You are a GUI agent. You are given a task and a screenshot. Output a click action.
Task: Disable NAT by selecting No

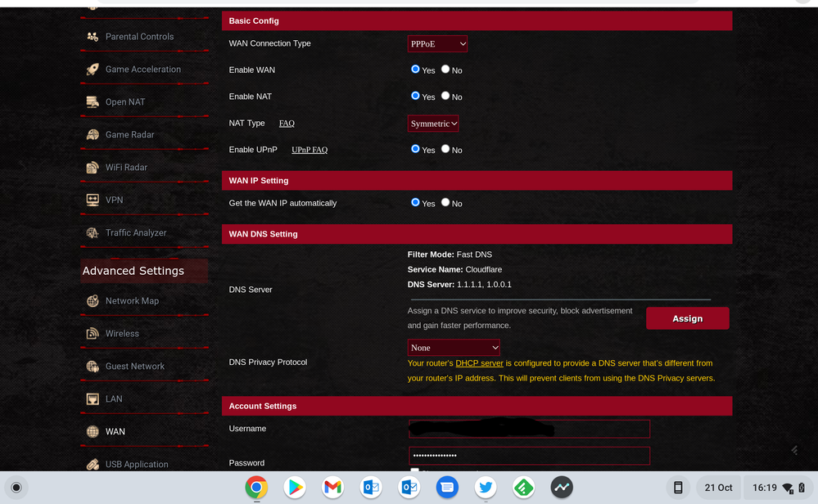[x=445, y=96]
